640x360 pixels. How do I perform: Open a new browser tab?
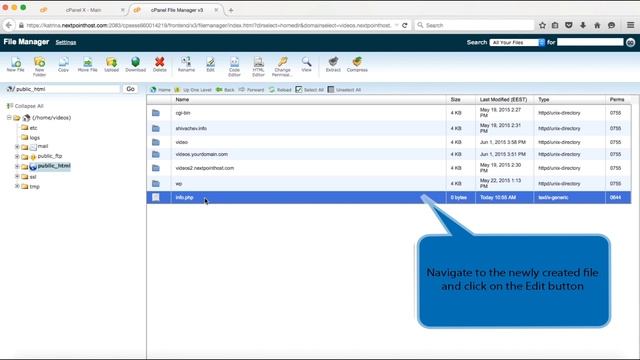(x=231, y=10)
